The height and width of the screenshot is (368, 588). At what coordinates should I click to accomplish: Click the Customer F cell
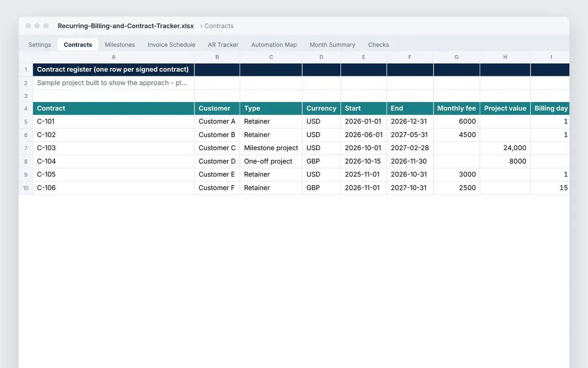217,188
